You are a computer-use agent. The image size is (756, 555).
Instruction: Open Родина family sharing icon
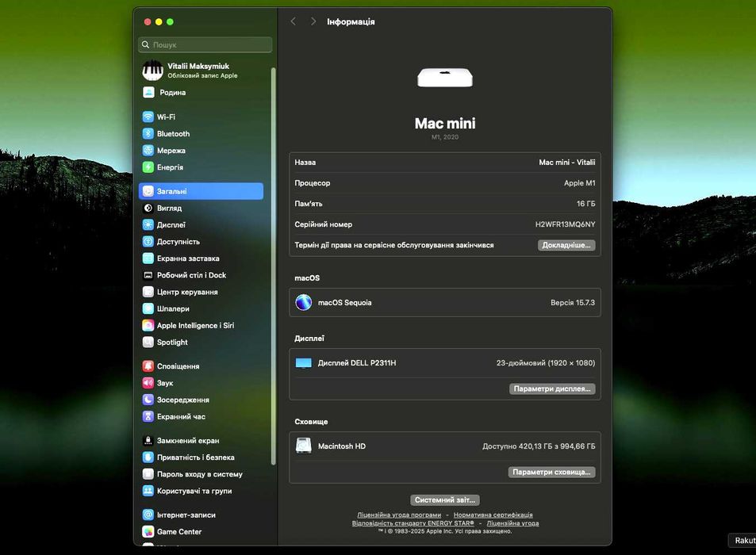coord(148,93)
